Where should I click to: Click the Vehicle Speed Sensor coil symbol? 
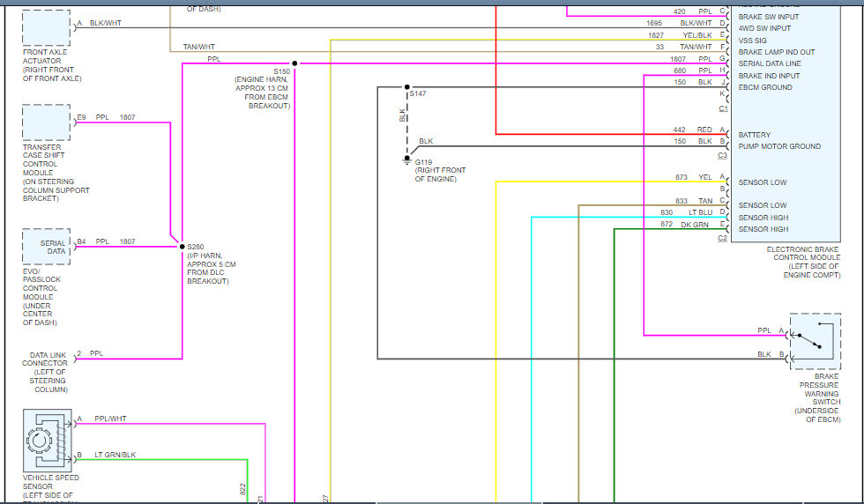pos(48,441)
